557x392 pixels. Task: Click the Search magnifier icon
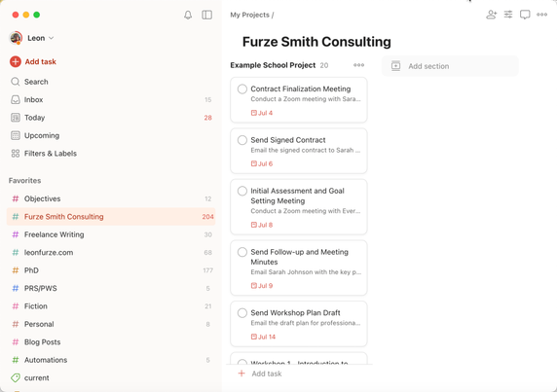coord(16,82)
